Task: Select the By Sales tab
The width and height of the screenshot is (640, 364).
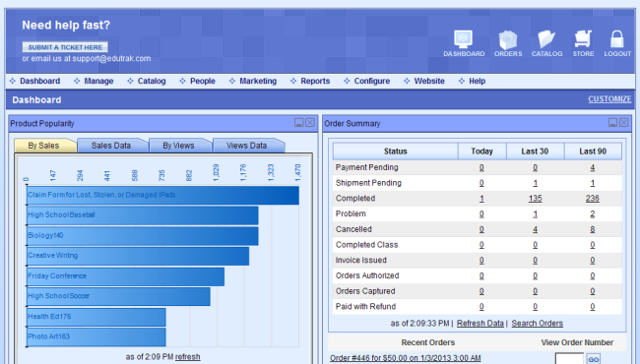Action: [43, 146]
